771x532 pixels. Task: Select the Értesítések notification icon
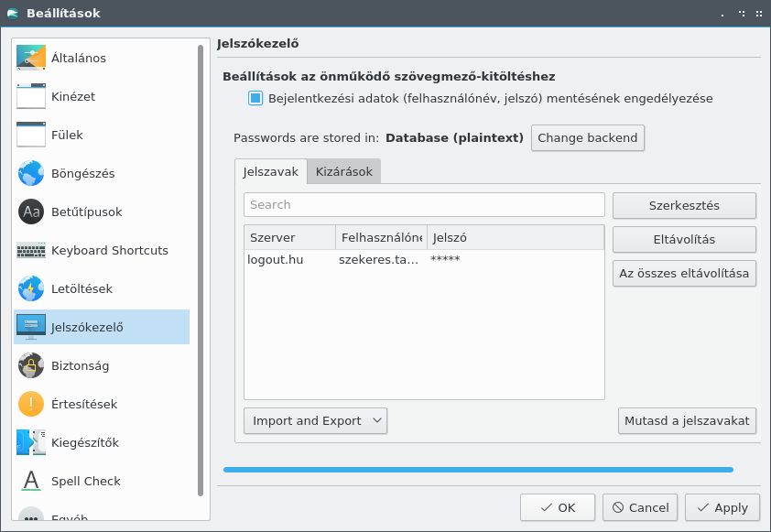31,404
